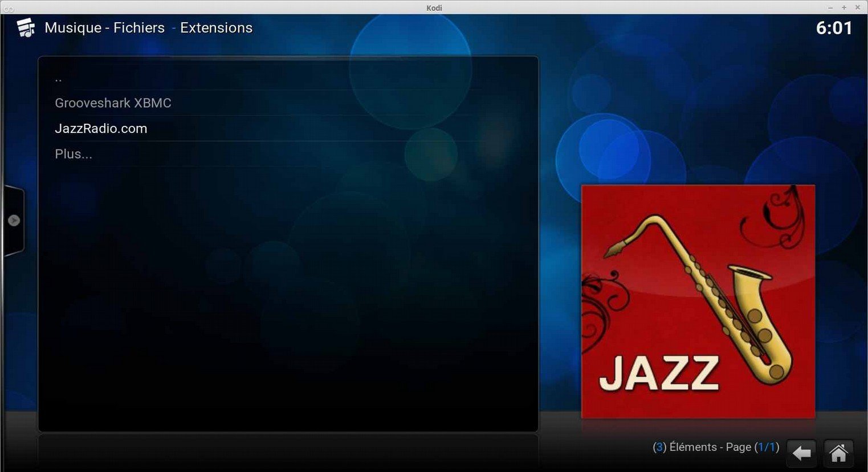This screenshot has height=472, width=868.
Task: Click the music library icon in header
Action: point(26,28)
